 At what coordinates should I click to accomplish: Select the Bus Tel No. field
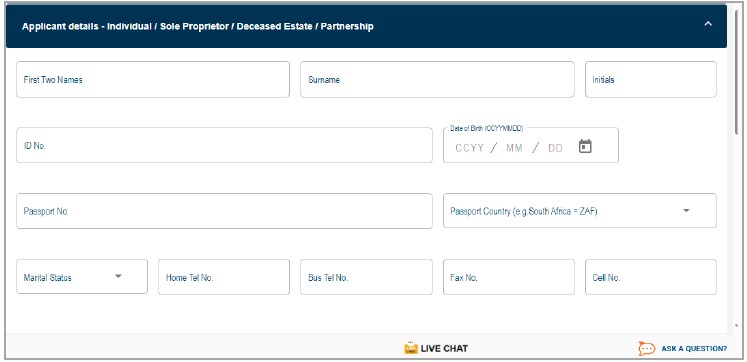(x=366, y=277)
